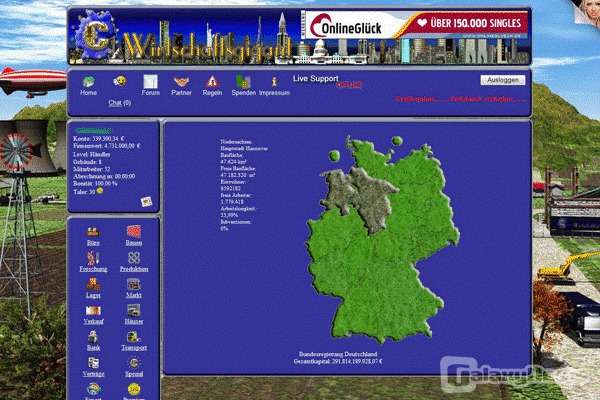Click the Transport truck icon

(134, 337)
